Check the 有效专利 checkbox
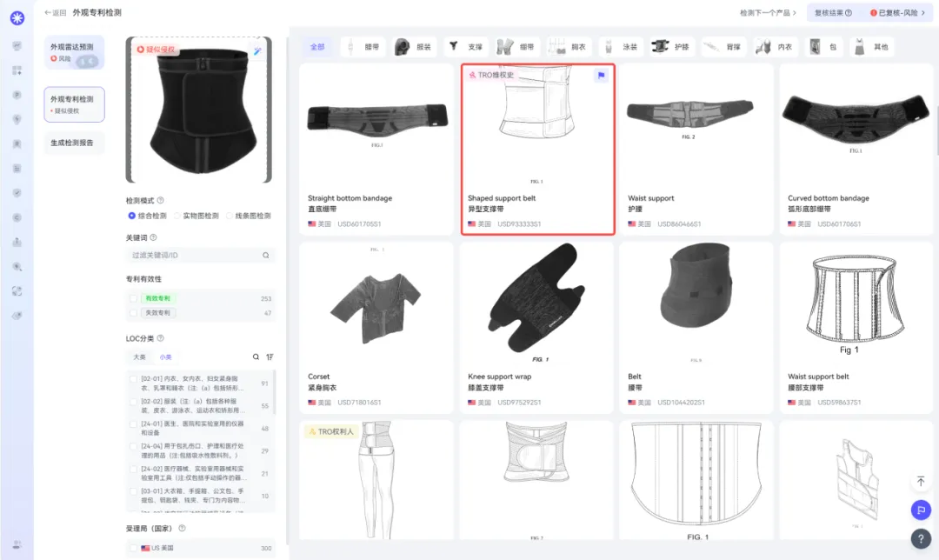The height and width of the screenshot is (560, 939). tap(134, 298)
